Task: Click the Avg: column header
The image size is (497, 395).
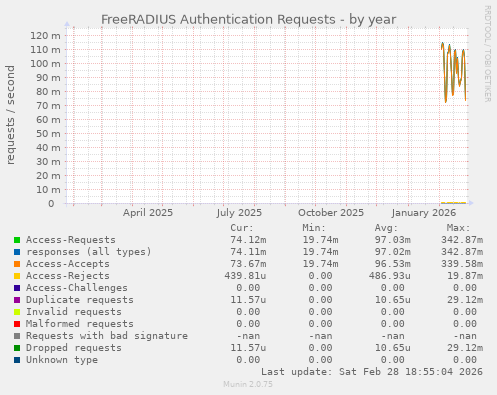Action: point(386,228)
